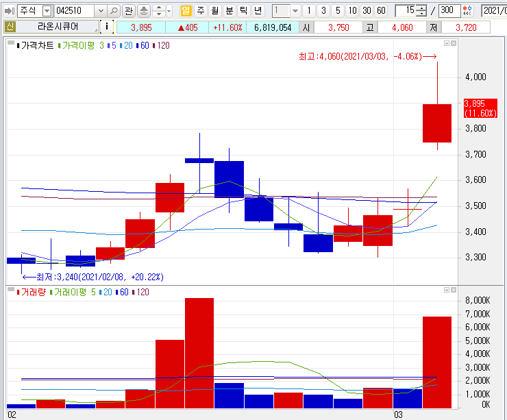Click the date field starting with 2021
The image size is (507, 420).
[494, 11]
